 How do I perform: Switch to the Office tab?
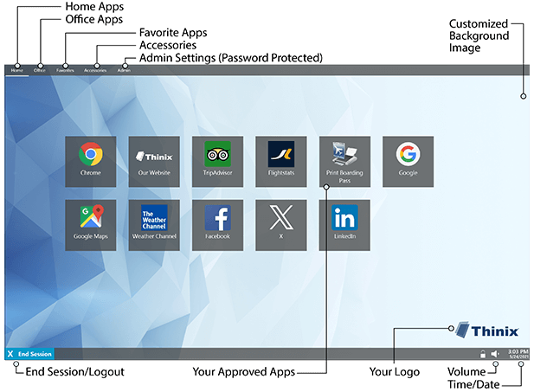pos(40,70)
